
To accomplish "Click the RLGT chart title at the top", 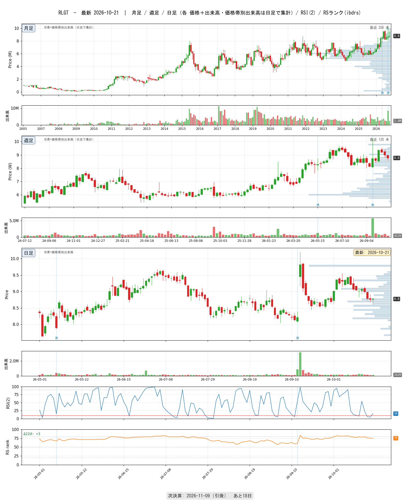I will pos(209,13).
